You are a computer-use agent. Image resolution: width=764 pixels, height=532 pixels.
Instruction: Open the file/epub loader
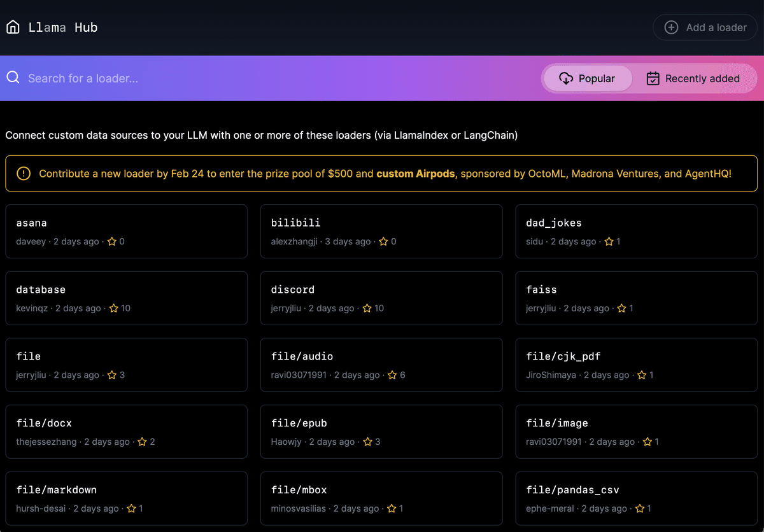[x=381, y=431]
